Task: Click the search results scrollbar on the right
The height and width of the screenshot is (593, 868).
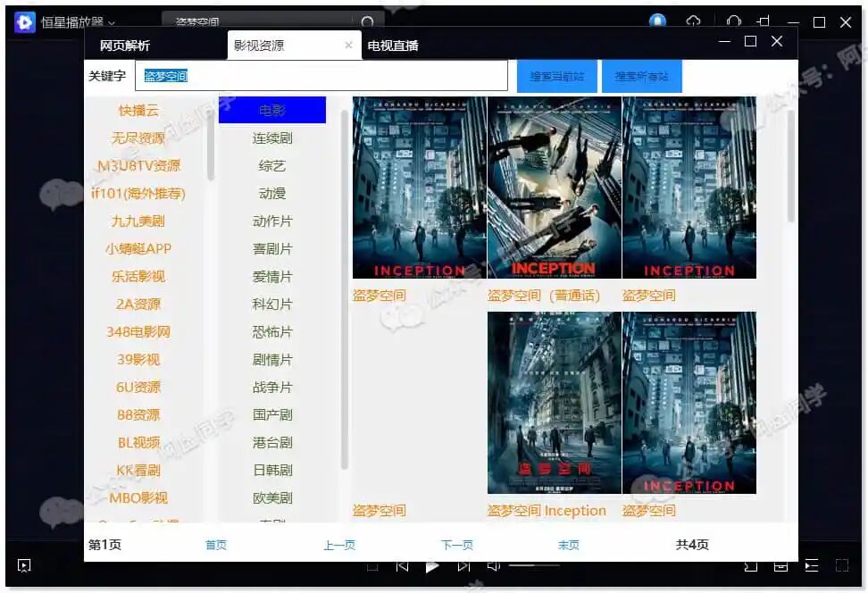Action: pos(791,166)
